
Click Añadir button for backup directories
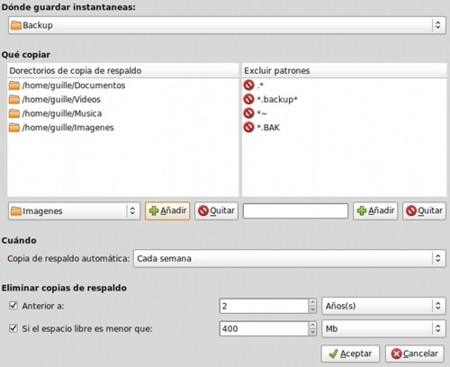click(168, 211)
